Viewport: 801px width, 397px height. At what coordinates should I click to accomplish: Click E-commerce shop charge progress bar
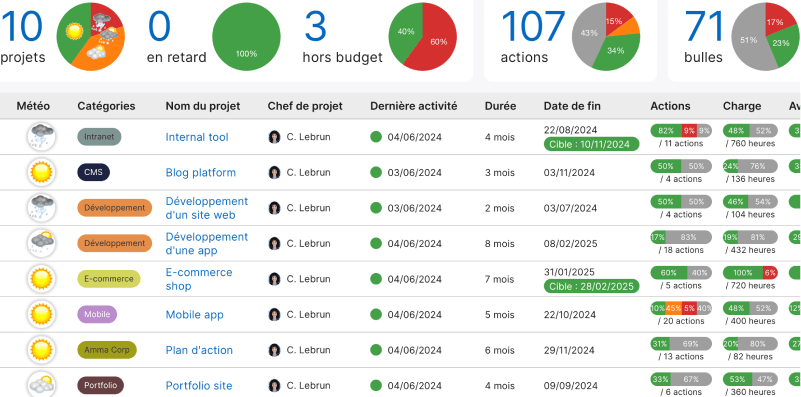[750, 273]
